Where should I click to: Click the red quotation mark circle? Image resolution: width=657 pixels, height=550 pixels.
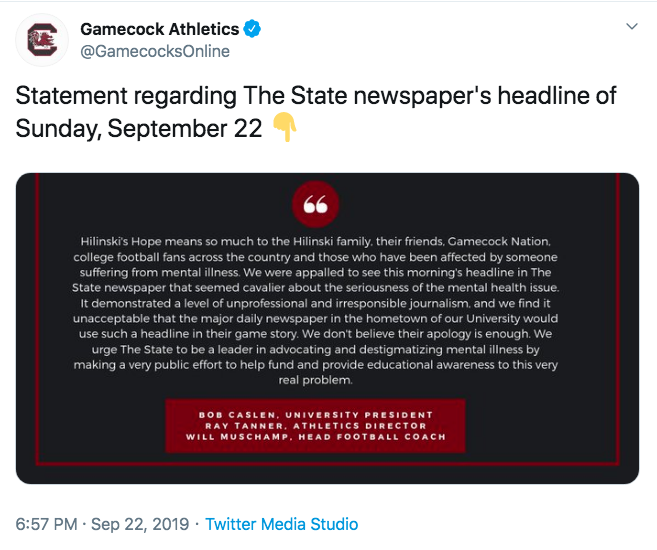coord(315,204)
